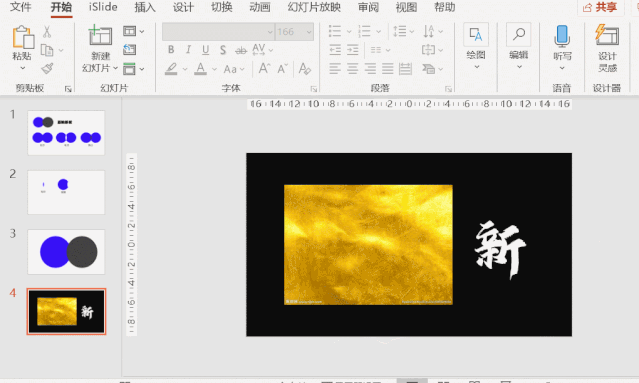Expand the highlight color dropdown arrow
Viewport: 639px width, 383px height.
pos(185,69)
